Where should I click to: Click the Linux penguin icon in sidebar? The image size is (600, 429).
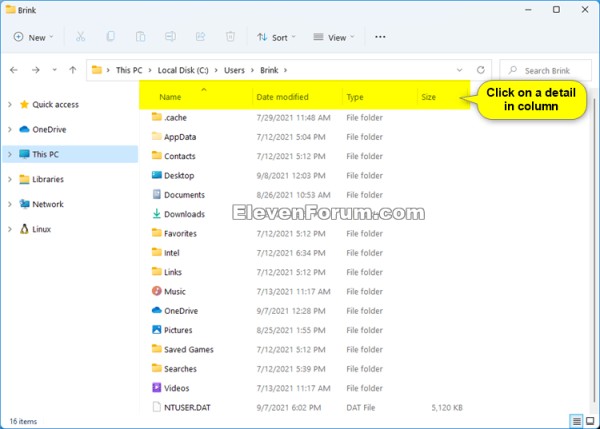click(24, 229)
